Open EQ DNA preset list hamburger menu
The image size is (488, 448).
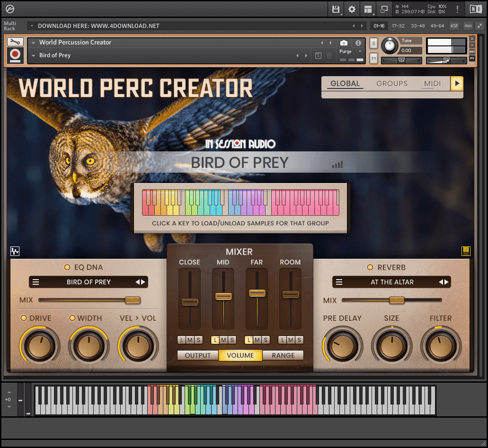pyautogui.click(x=36, y=282)
